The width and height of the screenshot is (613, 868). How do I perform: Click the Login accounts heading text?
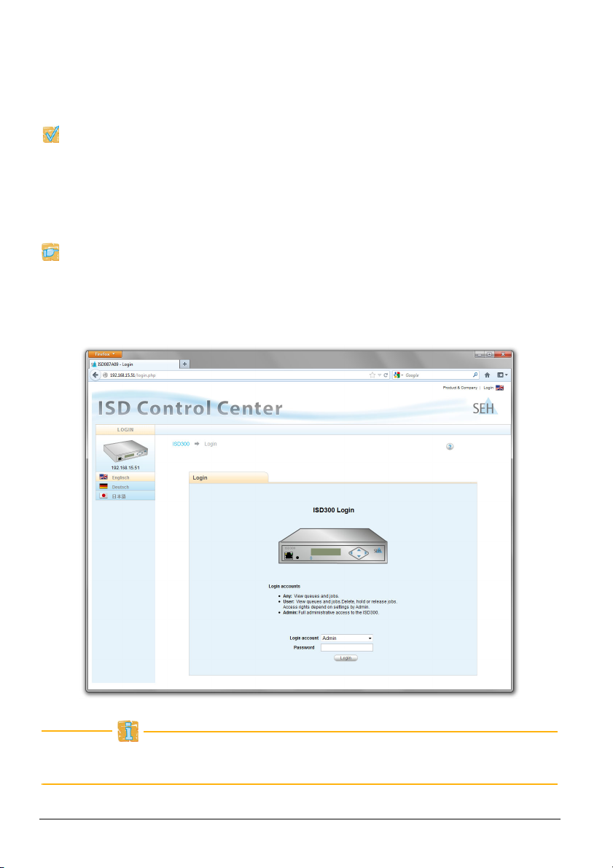pos(284,586)
